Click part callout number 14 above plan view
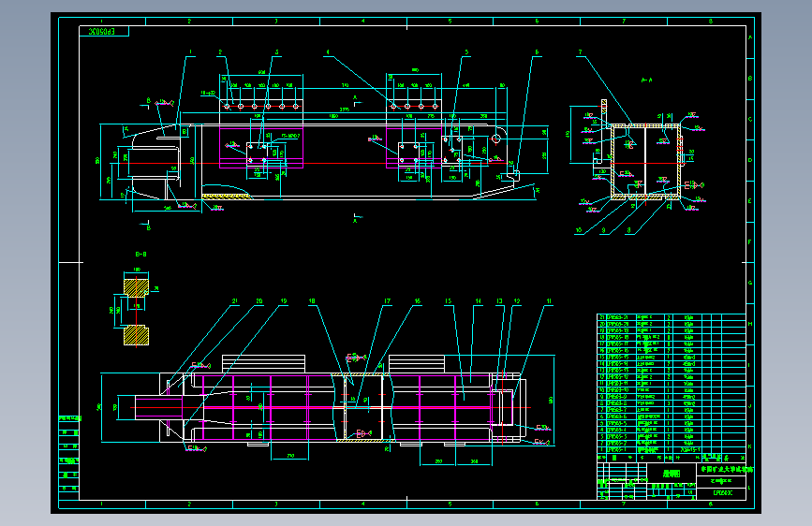 click(x=478, y=300)
